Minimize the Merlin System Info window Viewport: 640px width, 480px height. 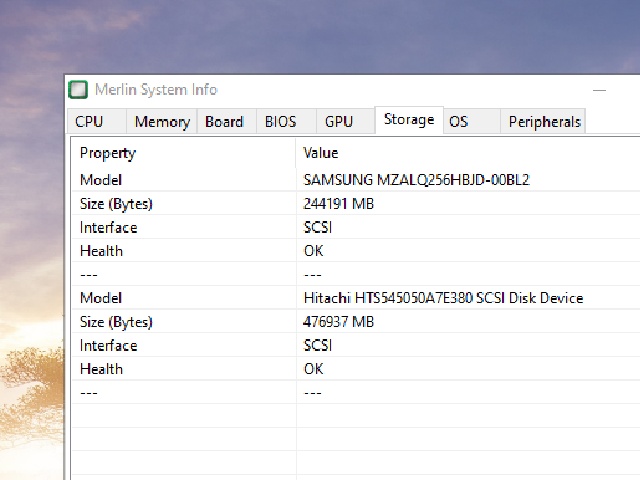pos(600,90)
